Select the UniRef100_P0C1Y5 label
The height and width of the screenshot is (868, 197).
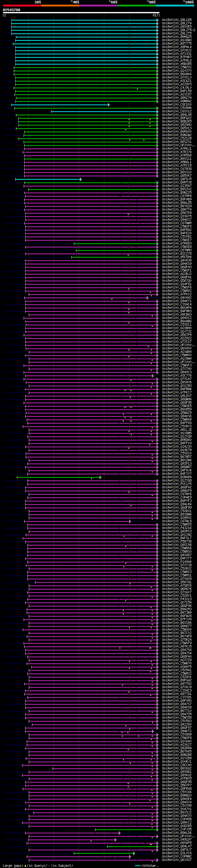pos(176,484)
